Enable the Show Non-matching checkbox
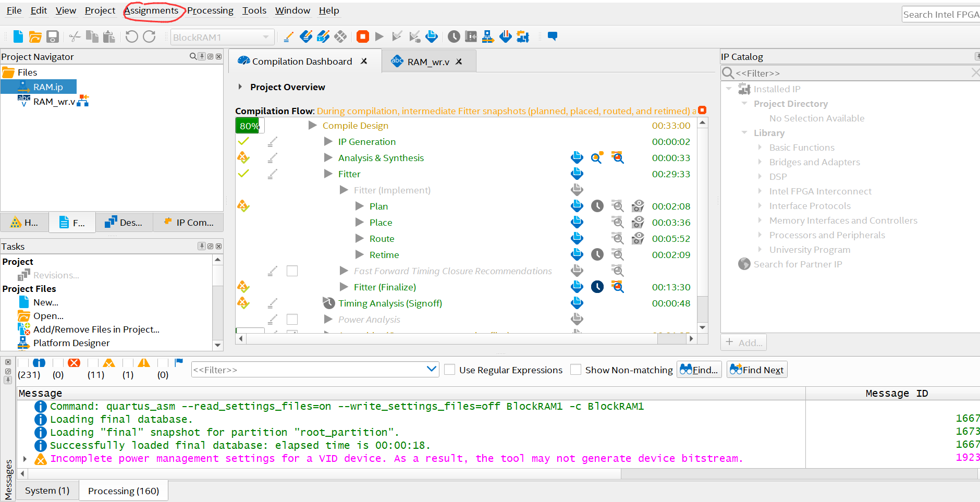Image resolution: width=980 pixels, height=502 pixels. click(x=575, y=370)
